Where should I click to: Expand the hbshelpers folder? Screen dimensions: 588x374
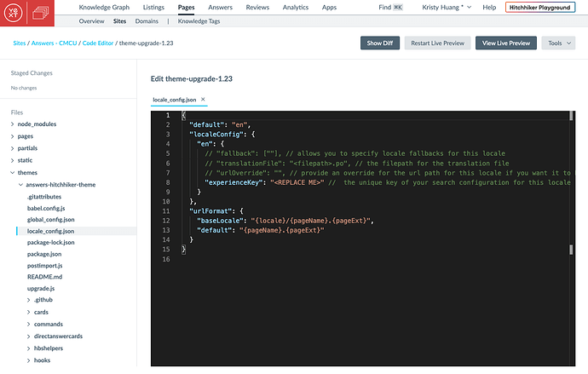click(x=28, y=348)
